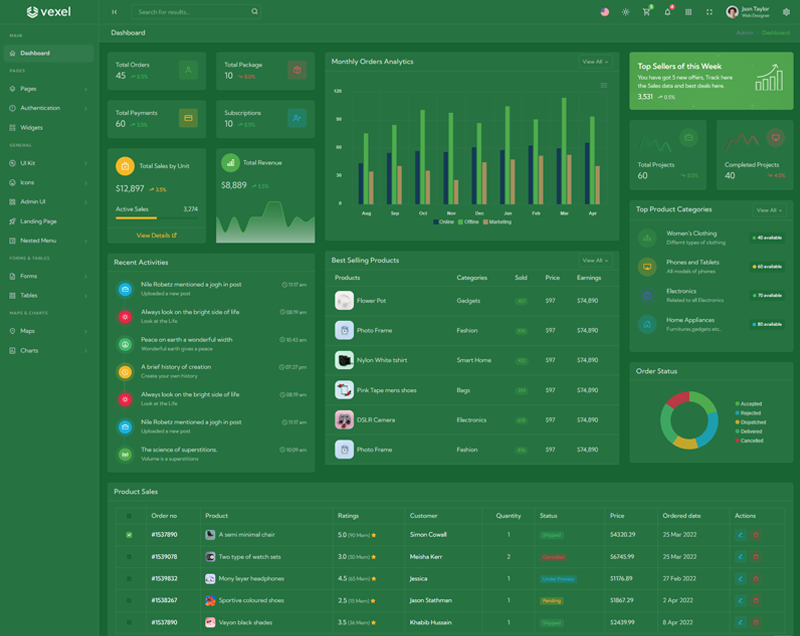Screen dimensions: 800x636
Task: Open View All dropdown in Best Selling Products
Action: (594, 260)
